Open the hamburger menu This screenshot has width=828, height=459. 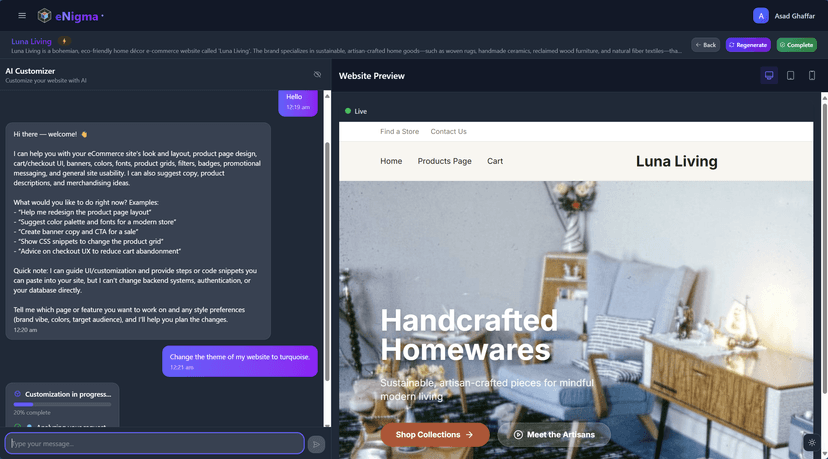(x=22, y=15)
